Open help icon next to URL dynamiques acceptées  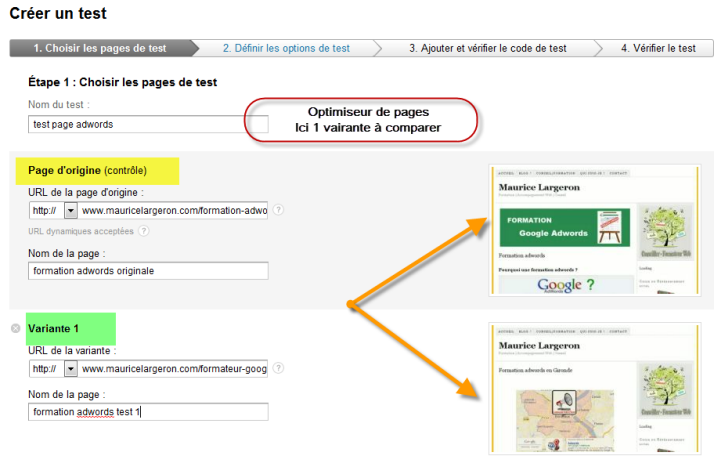click(144, 231)
